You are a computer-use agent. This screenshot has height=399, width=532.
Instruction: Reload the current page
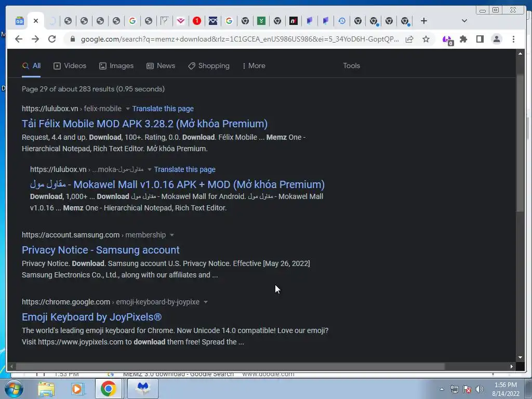[52, 39]
